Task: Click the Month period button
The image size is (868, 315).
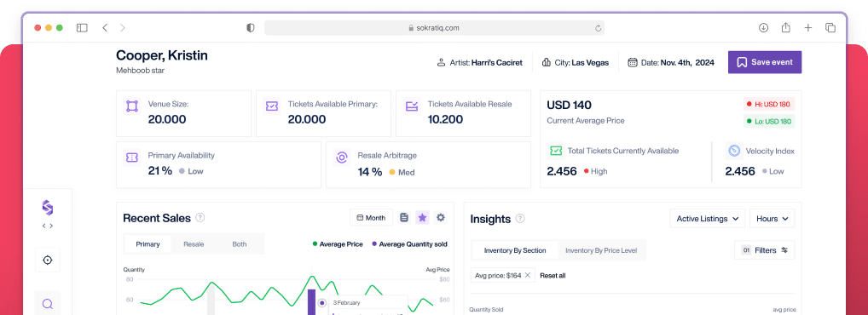Action: coord(371,218)
